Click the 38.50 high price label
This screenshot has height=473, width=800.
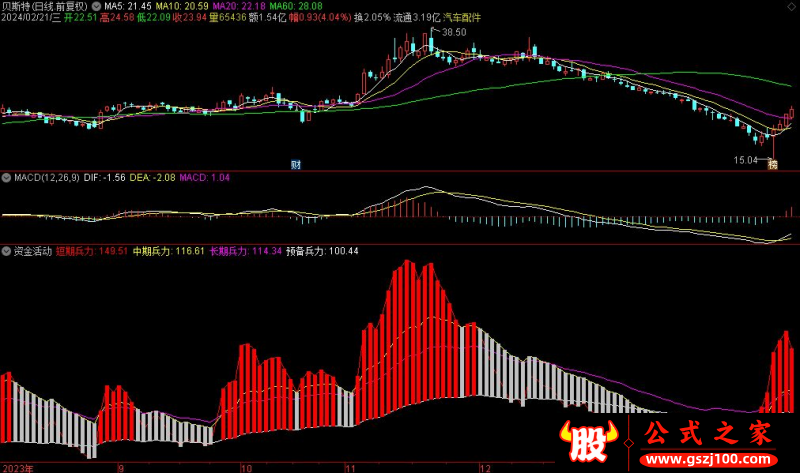454,33
